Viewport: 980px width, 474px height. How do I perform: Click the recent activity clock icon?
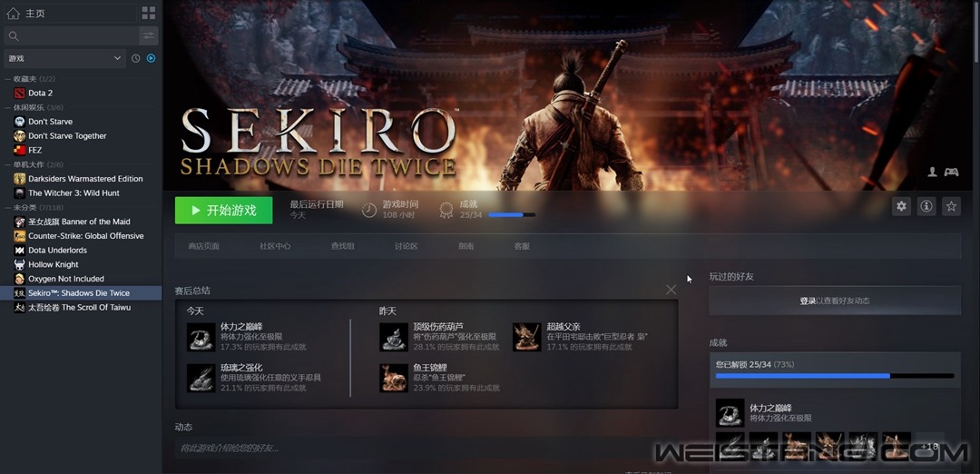136,58
